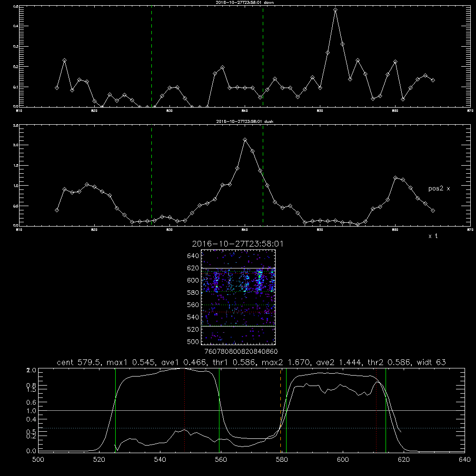Click the dusk plot title text
Screen dimensions: 476x476
(245, 121)
